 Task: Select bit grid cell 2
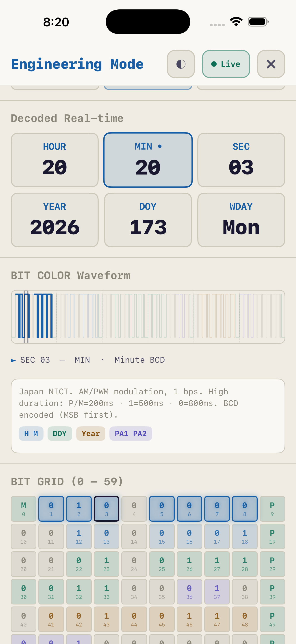pos(79,509)
